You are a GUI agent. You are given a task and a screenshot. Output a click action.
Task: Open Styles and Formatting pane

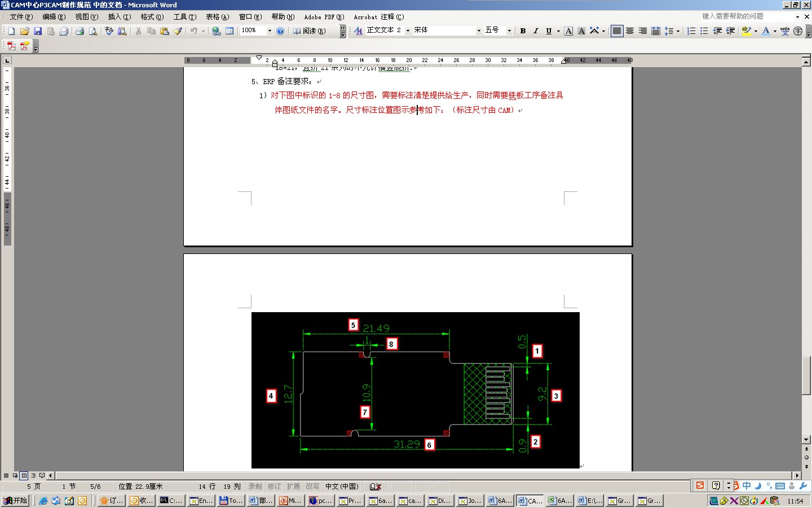[x=358, y=31]
